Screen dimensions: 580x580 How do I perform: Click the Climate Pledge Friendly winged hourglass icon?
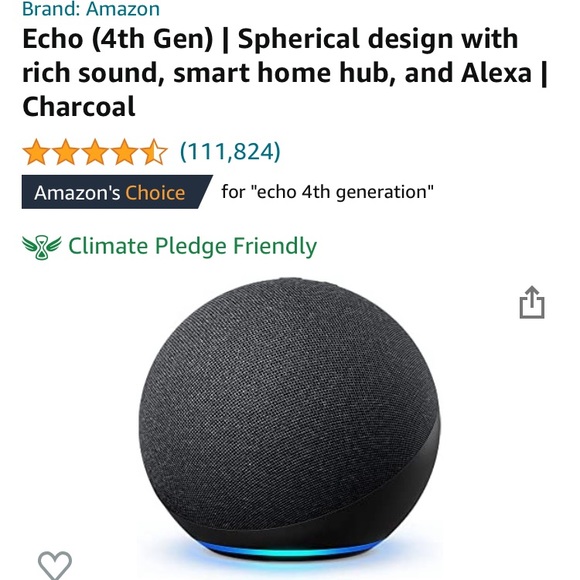tap(41, 247)
